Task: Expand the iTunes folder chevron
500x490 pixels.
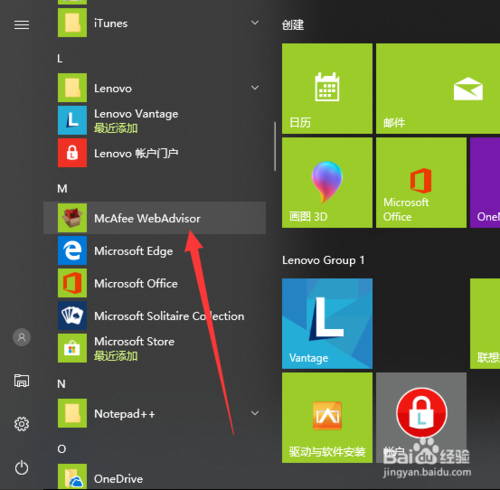Action: 255,23
